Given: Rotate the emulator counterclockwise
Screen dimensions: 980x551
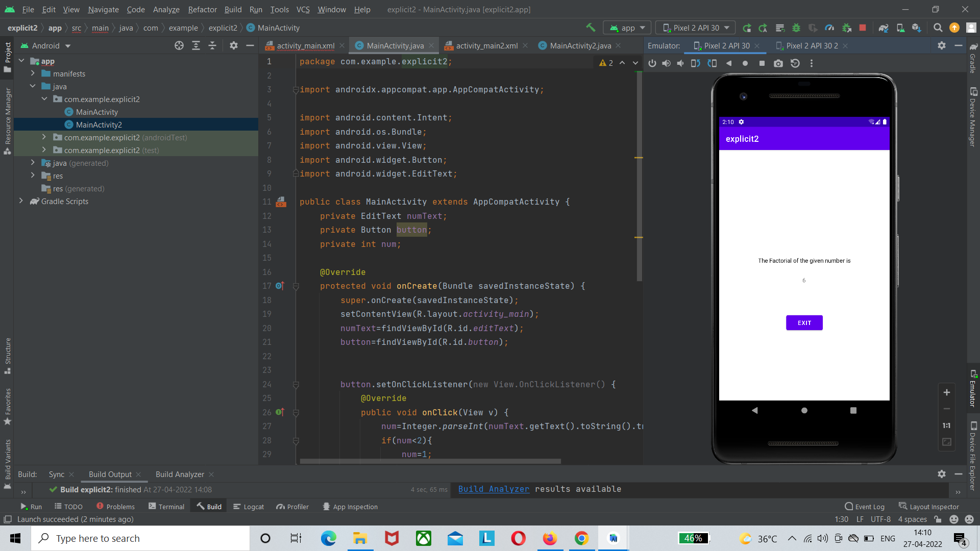Looking at the screenshot, I should coord(695,63).
